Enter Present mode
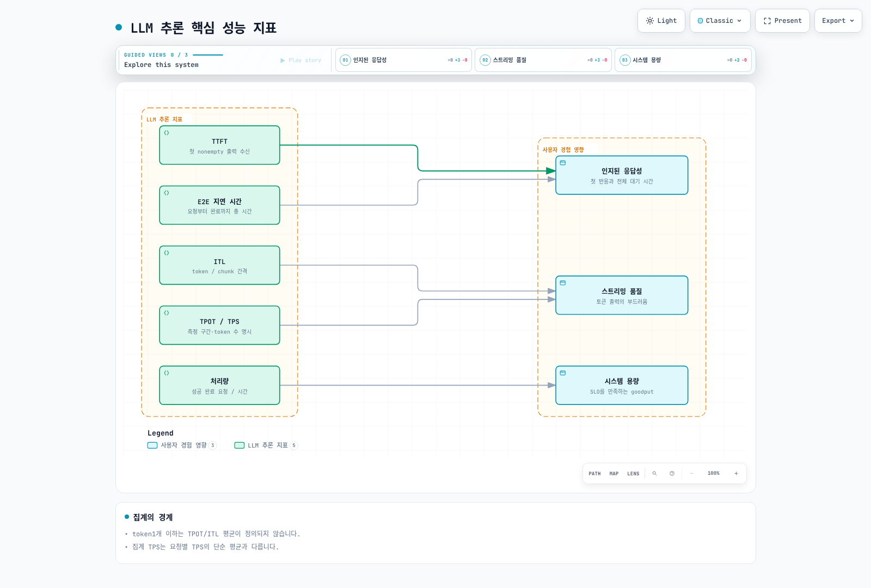Screen dimensions: 871x588 pos(782,21)
